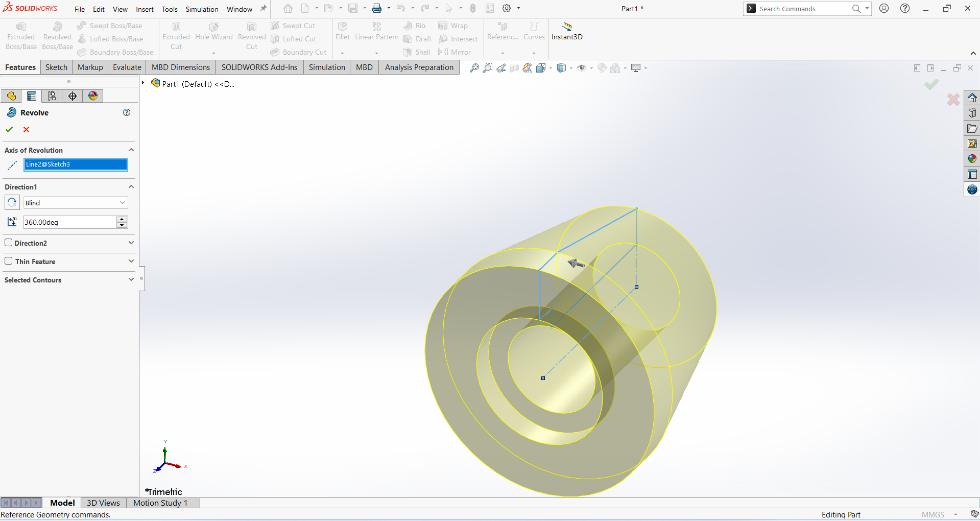Click the Part1 (Default) tree item
Viewport: 980px width, 521px height.
(x=198, y=84)
